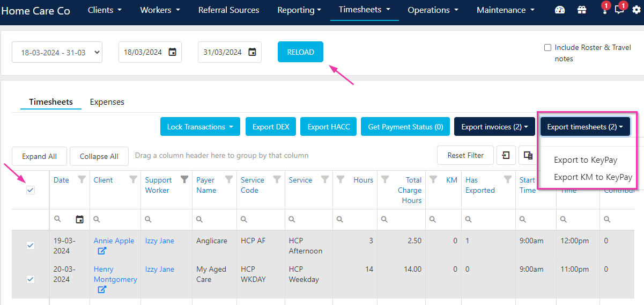Click Get Payment Status (0)

click(405, 127)
